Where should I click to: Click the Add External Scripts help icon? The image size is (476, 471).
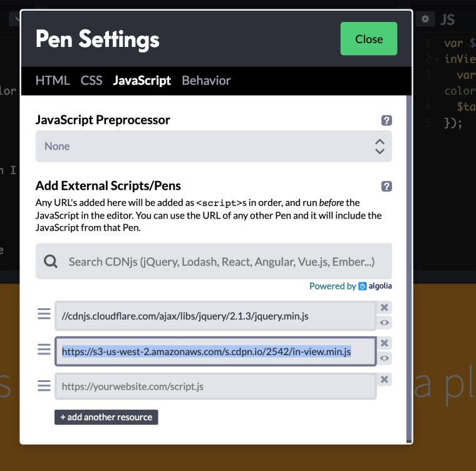click(x=386, y=186)
